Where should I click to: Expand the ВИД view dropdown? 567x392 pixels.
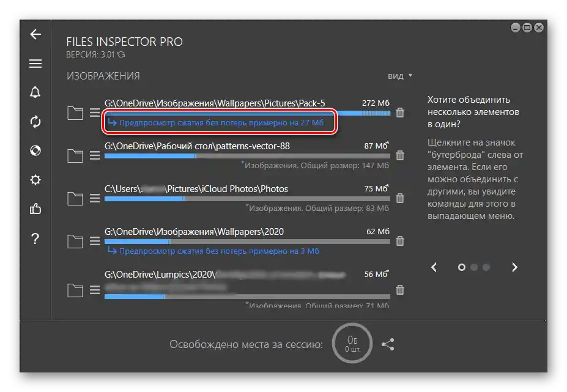(x=400, y=76)
